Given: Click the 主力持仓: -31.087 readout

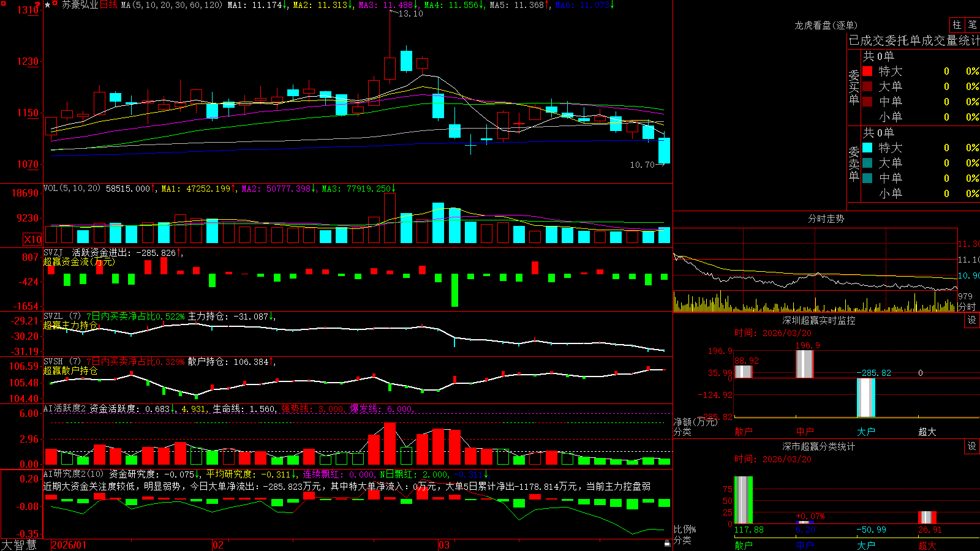Looking at the screenshot, I should (x=228, y=317).
